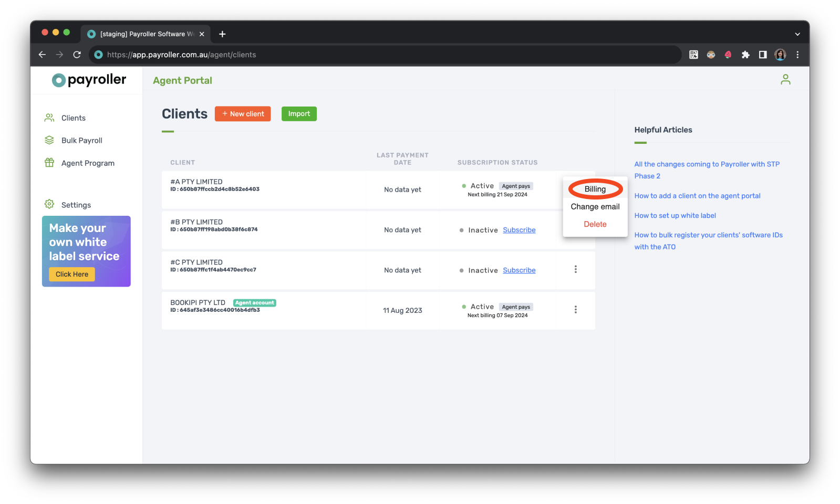Select Delete in the client menu

tap(595, 224)
